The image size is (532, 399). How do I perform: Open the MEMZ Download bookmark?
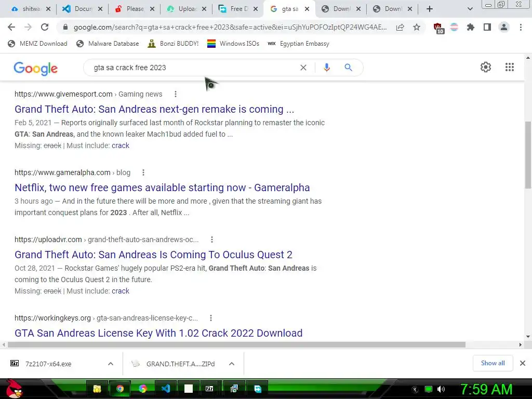point(37,44)
